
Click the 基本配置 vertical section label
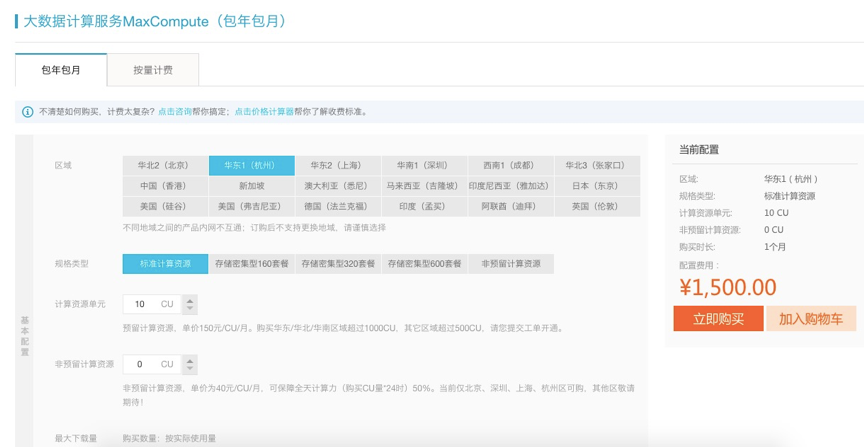(x=24, y=336)
